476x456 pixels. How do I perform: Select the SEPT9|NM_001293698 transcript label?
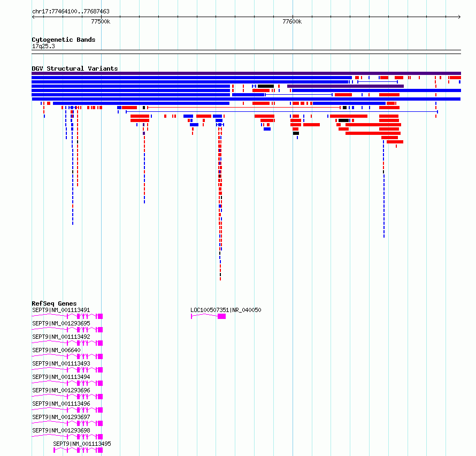(x=61, y=430)
